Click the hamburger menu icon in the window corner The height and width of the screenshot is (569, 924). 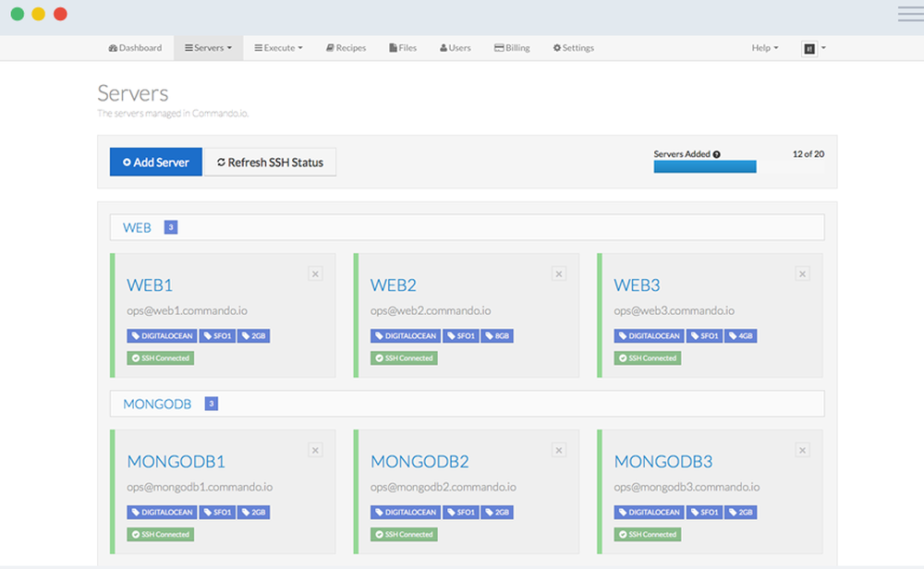pyautogui.click(x=910, y=14)
